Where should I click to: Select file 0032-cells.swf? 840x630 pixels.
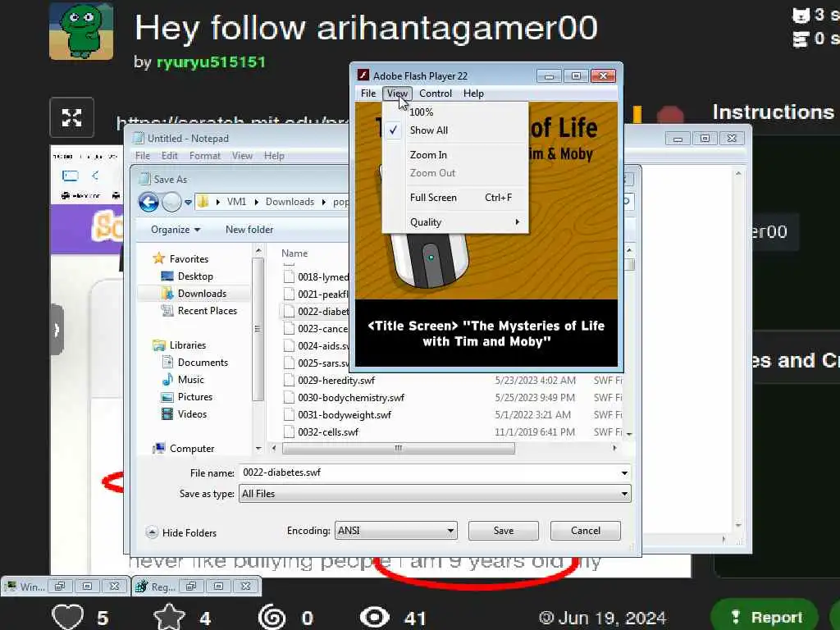pos(328,431)
